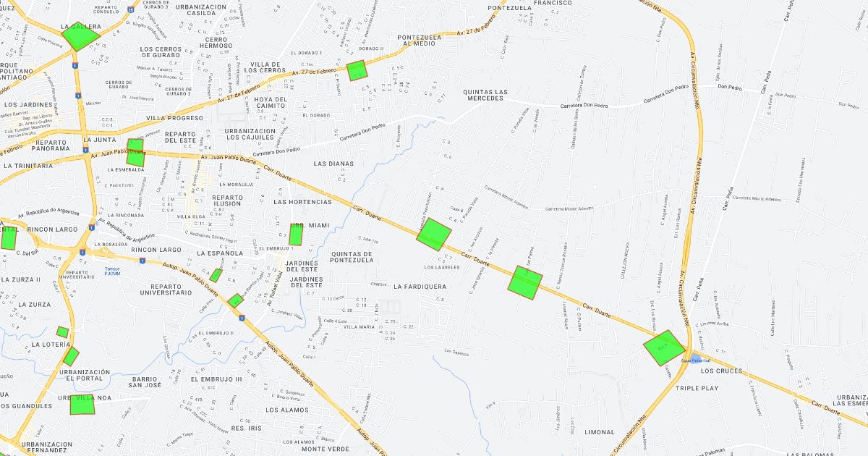The width and height of the screenshot is (868, 456).
Task: Click the route 25 highway shield
Action: point(129,10)
